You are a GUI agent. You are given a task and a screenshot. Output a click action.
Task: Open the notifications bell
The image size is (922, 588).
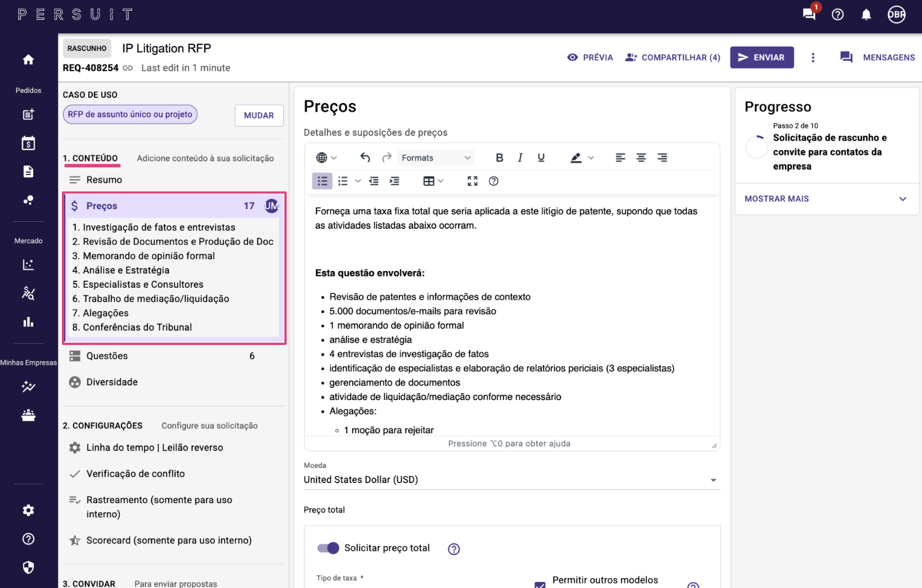[866, 14]
